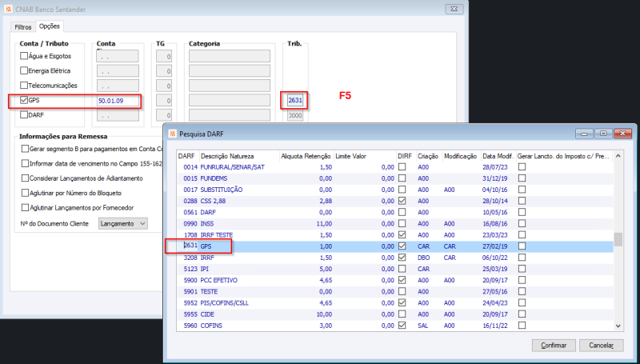The height and width of the screenshot is (364, 640).
Task: Select the 0014 FUNRURAL/SENAR/SAT row
Action: [394, 167]
